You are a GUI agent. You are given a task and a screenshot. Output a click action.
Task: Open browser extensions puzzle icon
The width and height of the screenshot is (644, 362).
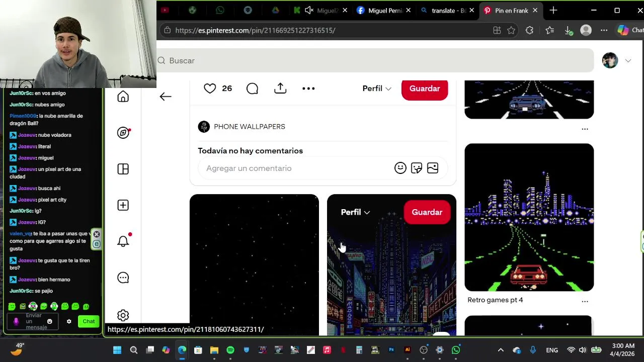(529, 30)
